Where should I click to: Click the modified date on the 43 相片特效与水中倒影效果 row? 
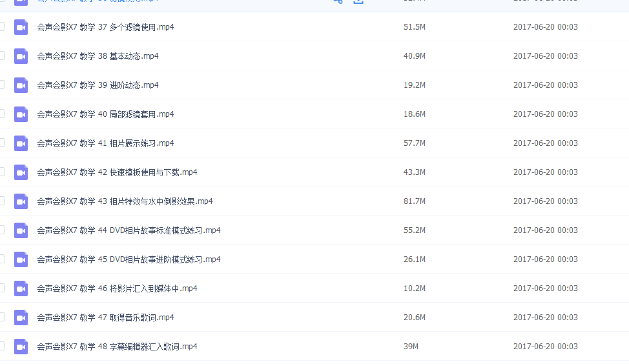pyautogui.click(x=546, y=201)
